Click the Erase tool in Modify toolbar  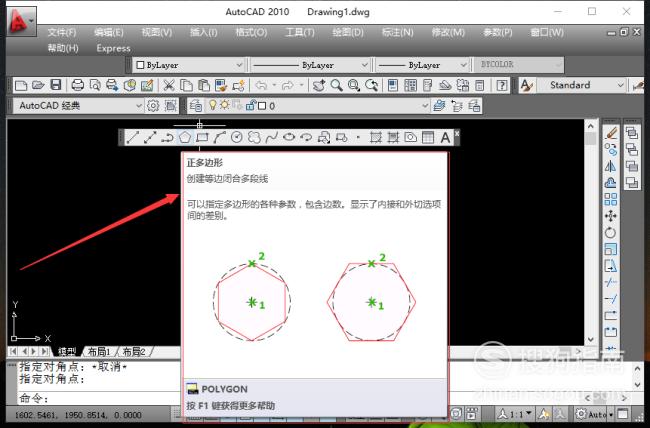point(611,133)
